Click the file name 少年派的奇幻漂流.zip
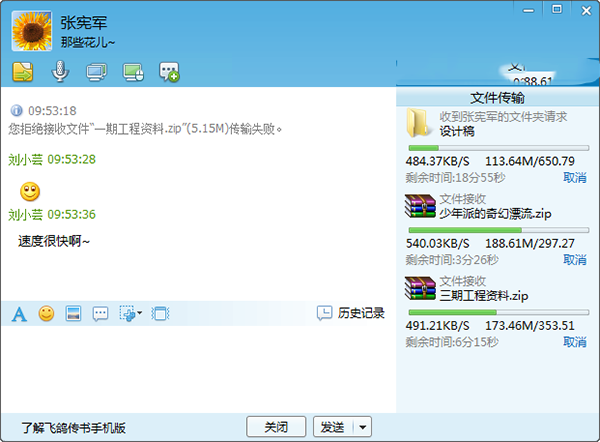Image resolution: width=600 pixels, height=442 pixels. pyautogui.click(x=495, y=213)
